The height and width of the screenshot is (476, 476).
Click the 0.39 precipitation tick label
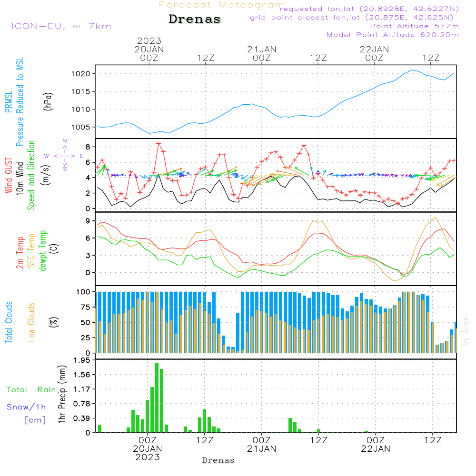[82, 418]
